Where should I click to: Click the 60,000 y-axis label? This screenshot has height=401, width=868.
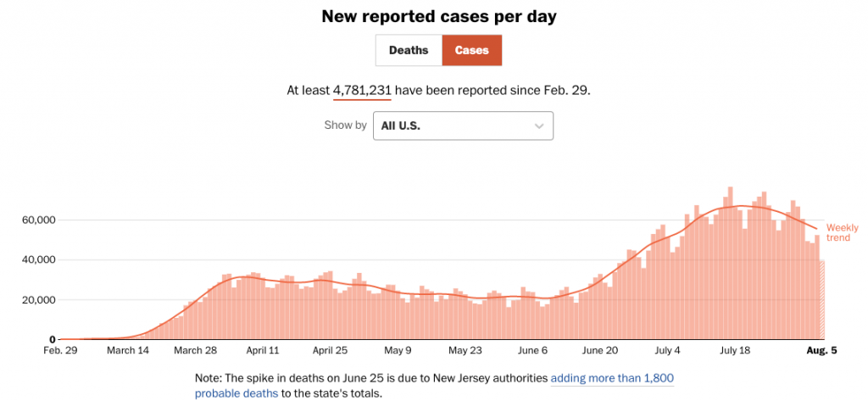pyautogui.click(x=37, y=220)
